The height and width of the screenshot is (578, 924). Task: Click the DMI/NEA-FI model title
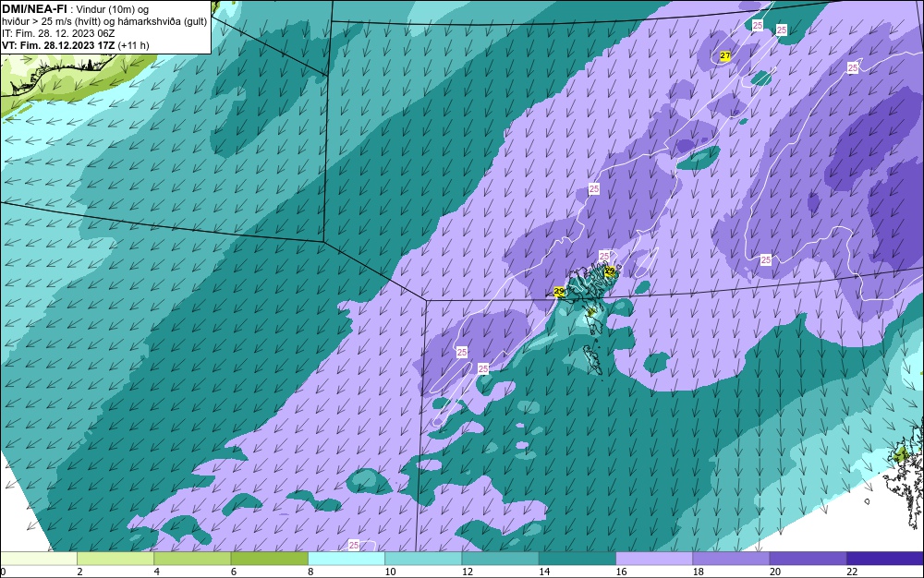coord(34,9)
